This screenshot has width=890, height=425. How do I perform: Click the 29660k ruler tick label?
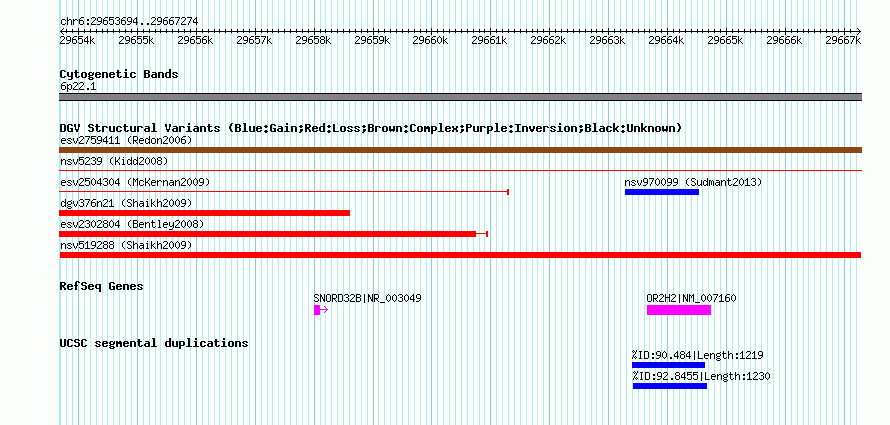[x=430, y=40]
